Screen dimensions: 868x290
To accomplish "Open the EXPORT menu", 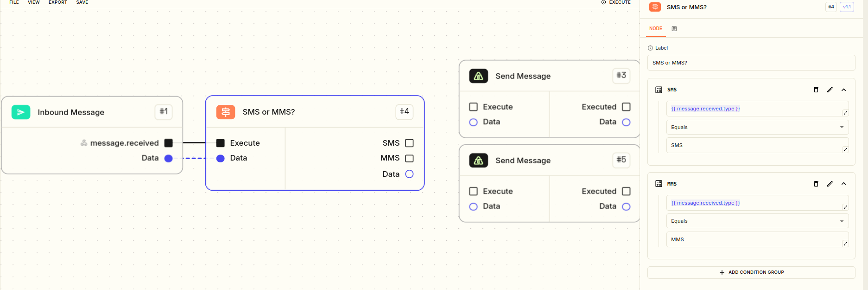I will pyautogui.click(x=58, y=2).
